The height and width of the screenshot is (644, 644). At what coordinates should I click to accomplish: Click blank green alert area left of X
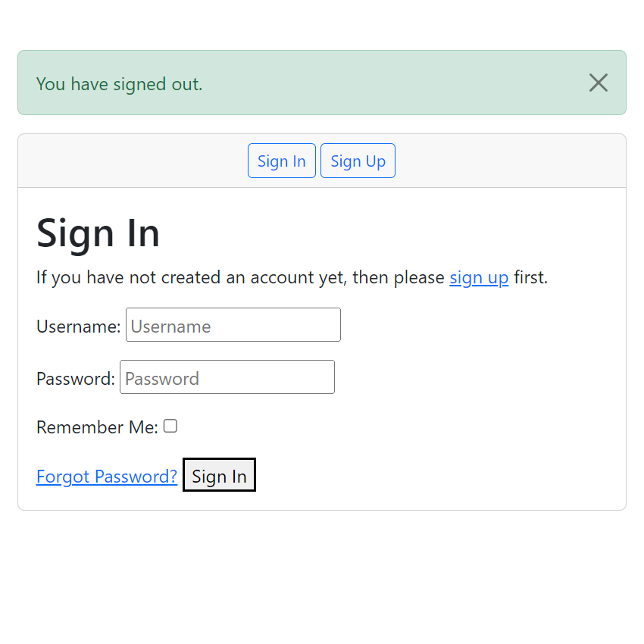click(394, 83)
